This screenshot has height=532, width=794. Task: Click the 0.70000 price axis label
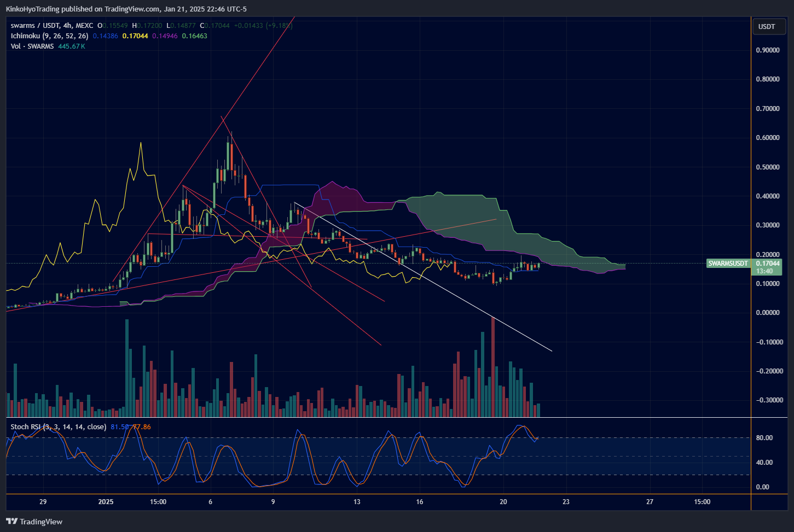coord(768,109)
